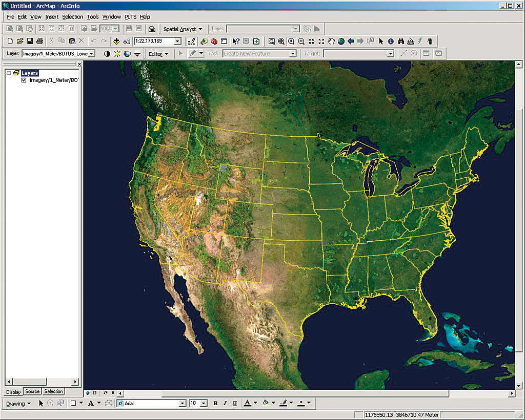Open the View menu
The image size is (525, 420).
[36, 17]
